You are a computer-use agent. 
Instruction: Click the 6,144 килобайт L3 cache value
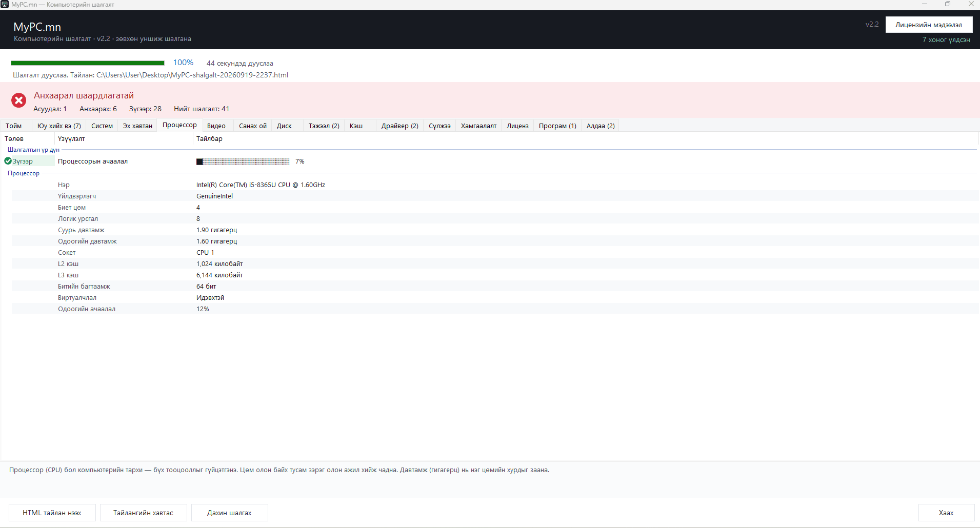219,275
